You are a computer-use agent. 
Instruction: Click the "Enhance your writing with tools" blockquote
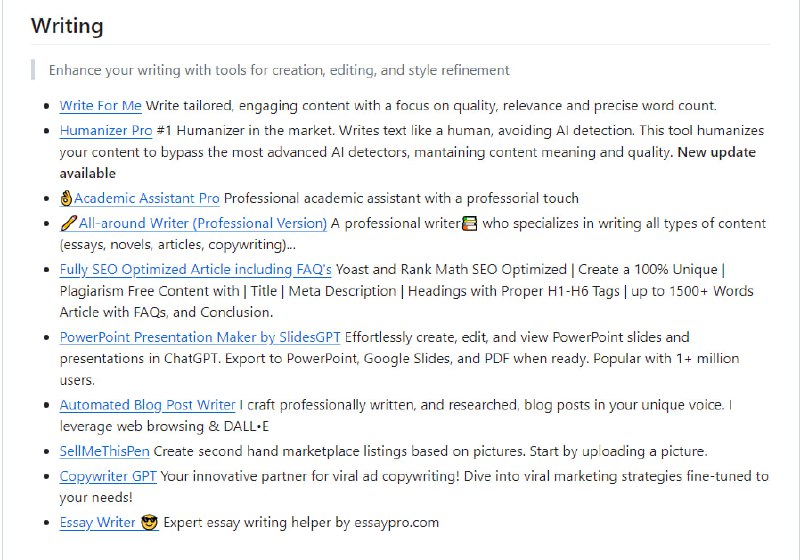(x=279, y=70)
